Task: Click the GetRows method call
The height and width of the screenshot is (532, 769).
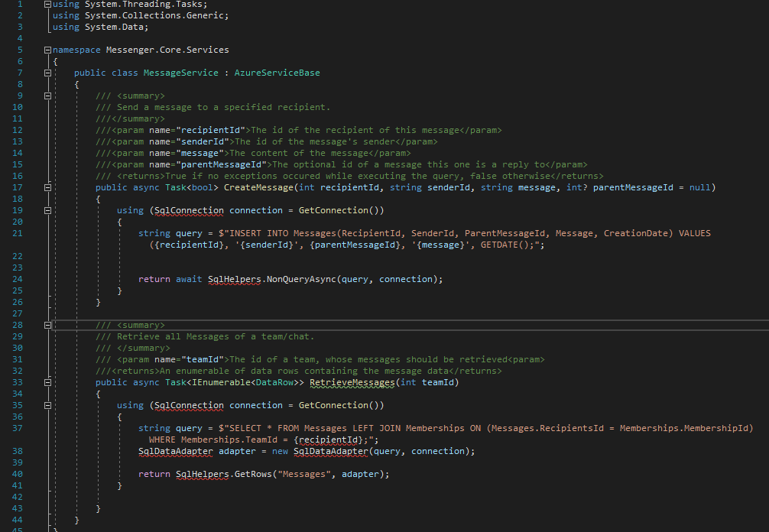Action: tap(253, 474)
